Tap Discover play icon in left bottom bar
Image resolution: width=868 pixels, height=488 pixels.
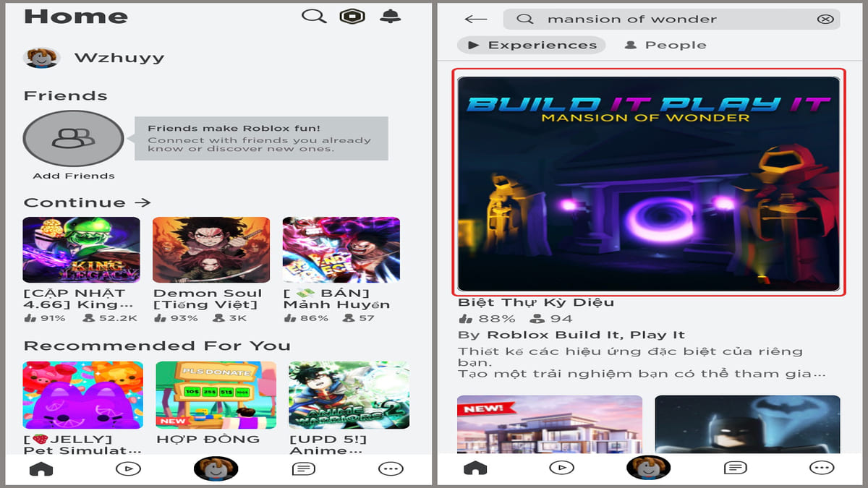point(128,468)
